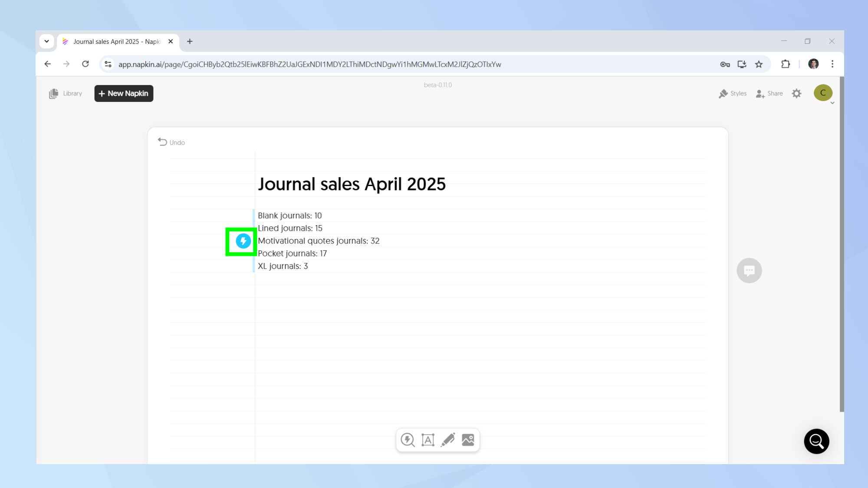Open the comments chat bubble
The image size is (868, 488).
tap(749, 271)
